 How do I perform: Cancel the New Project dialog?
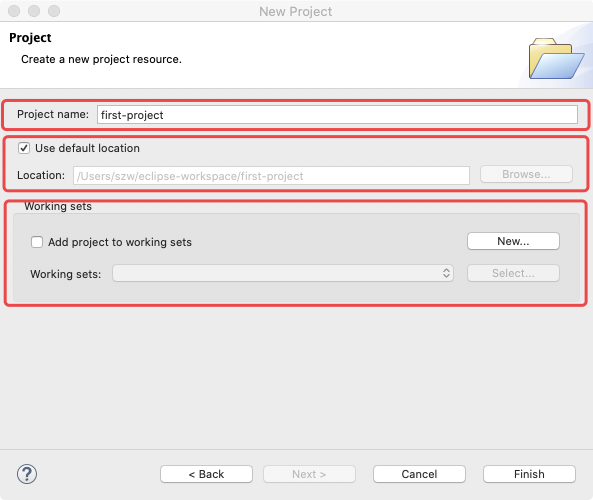coord(419,474)
